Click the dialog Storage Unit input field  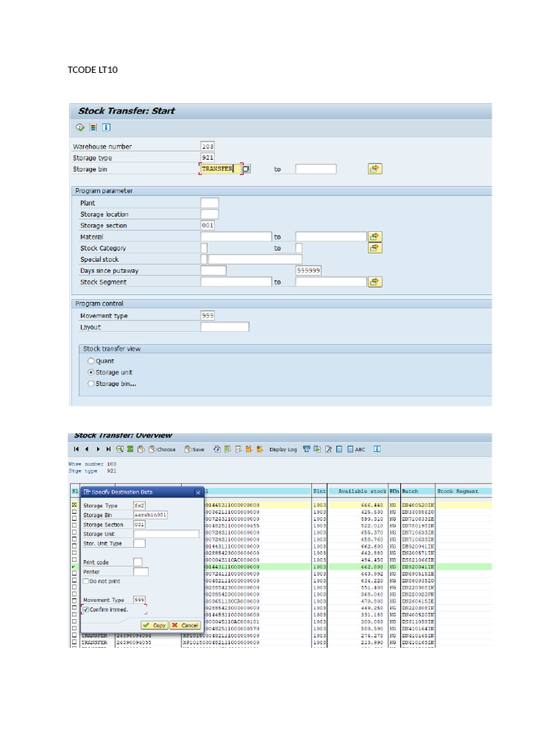click(166, 533)
